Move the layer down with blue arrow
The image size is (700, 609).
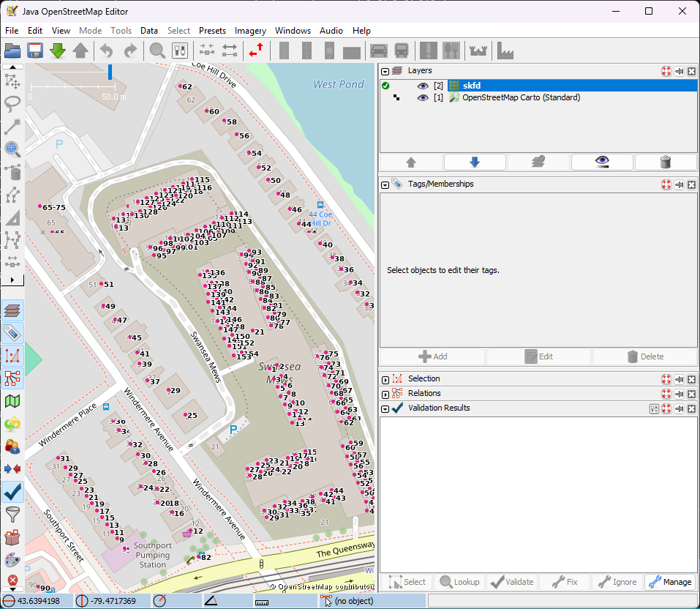point(475,162)
